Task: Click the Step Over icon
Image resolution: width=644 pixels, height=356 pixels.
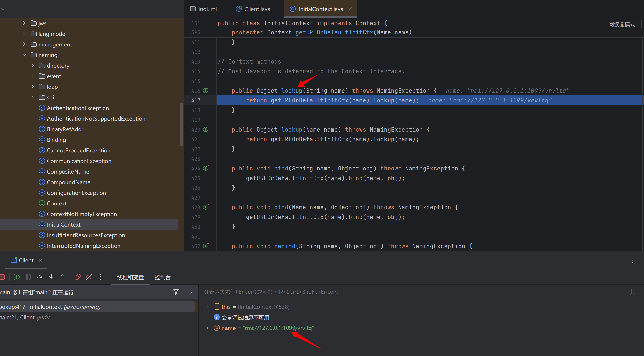Action: (x=40, y=277)
